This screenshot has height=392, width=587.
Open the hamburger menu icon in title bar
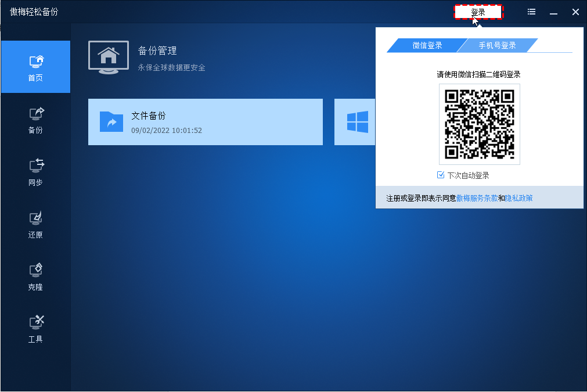531,12
